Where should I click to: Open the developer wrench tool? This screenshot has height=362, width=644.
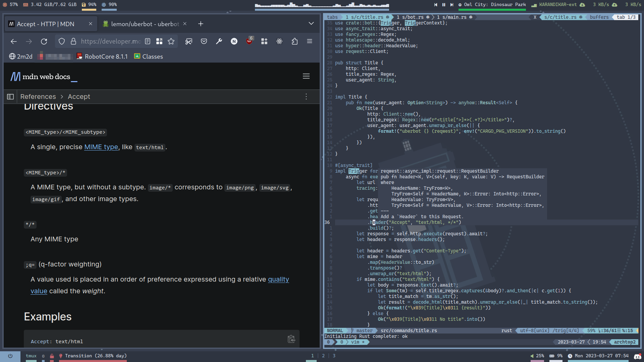[x=219, y=41]
